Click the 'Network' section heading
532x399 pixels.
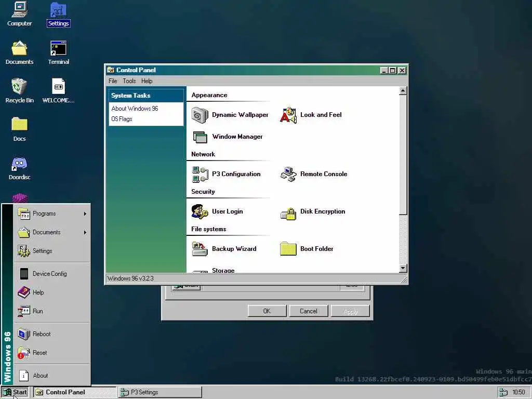[203, 154]
